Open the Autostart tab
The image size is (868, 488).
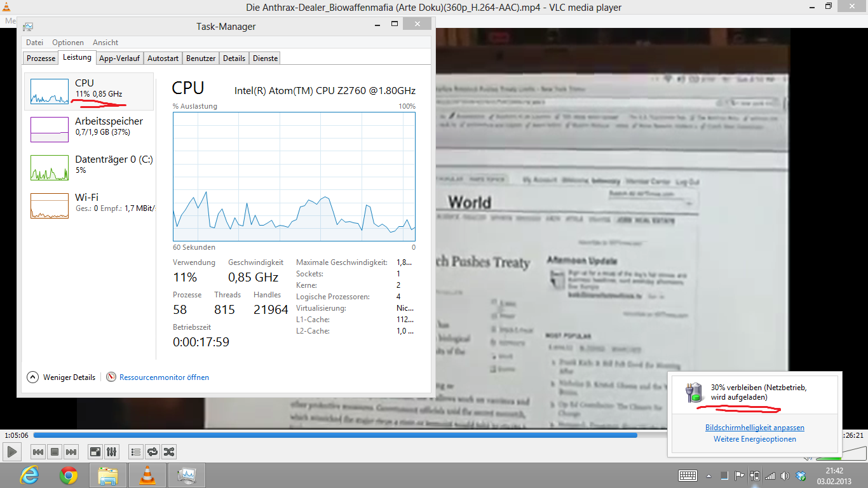163,58
